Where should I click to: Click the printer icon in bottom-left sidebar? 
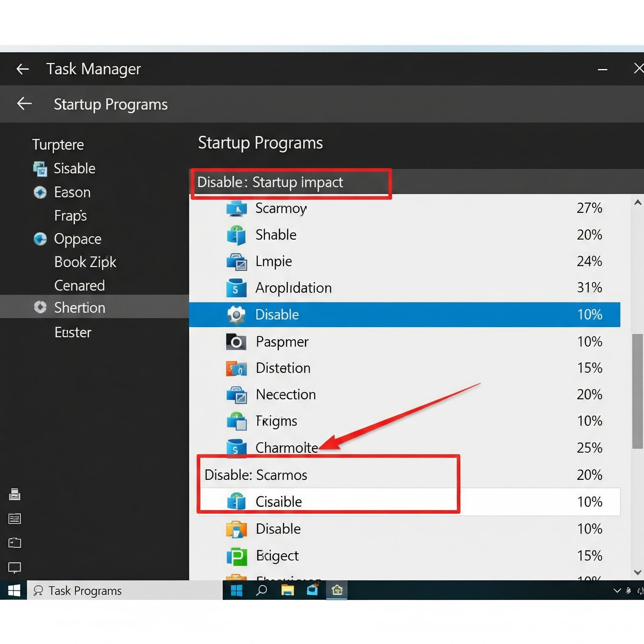click(15, 494)
